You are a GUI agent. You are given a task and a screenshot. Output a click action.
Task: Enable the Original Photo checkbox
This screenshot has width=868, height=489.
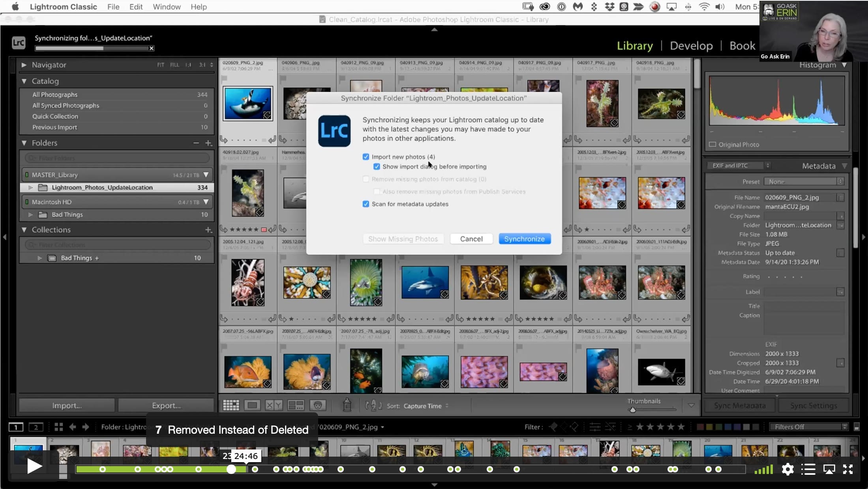pyautogui.click(x=712, y=145)
